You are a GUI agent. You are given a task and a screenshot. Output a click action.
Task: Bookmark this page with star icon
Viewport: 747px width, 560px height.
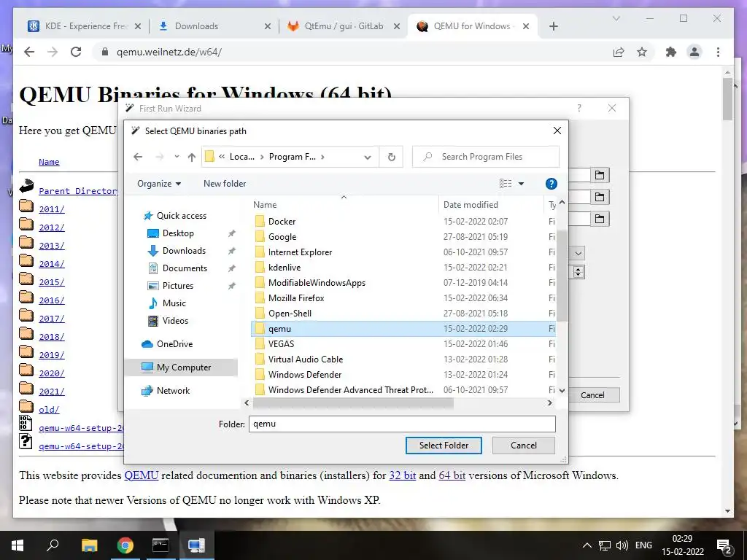642,52
